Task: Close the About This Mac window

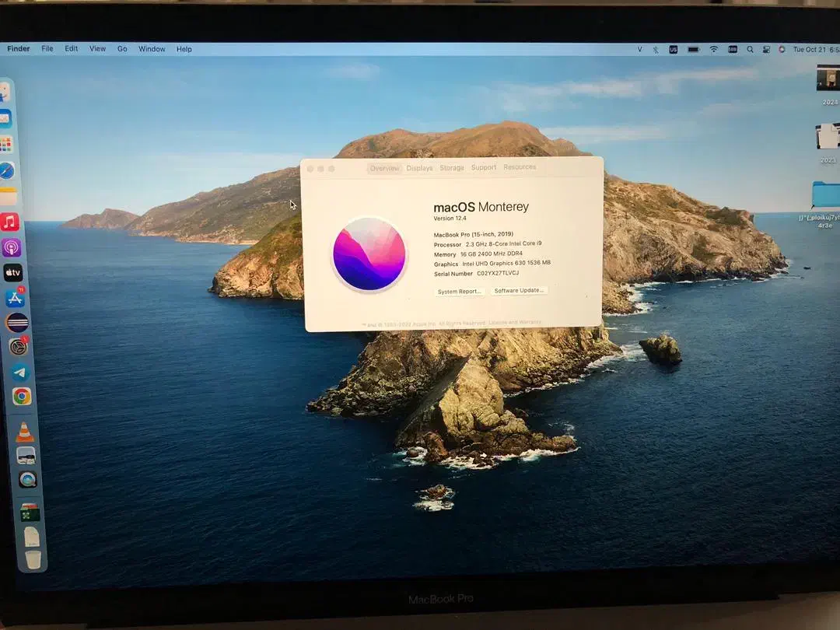Action: click(310, 169)
